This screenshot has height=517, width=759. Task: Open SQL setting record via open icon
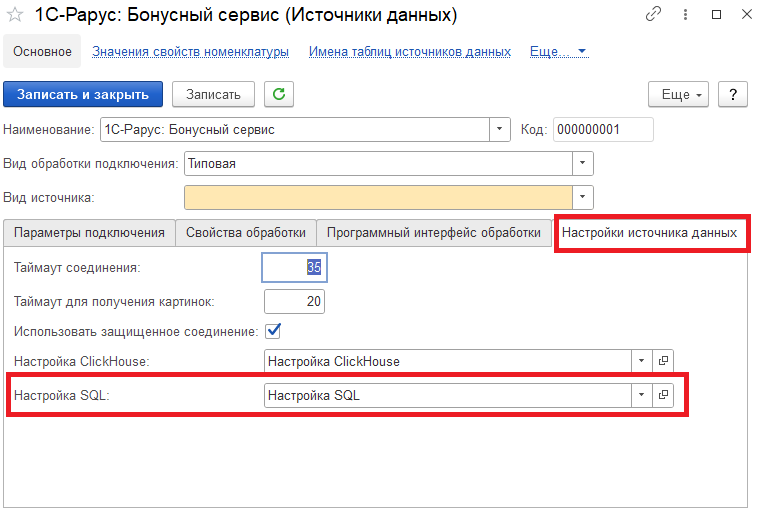tap(663, 395)
